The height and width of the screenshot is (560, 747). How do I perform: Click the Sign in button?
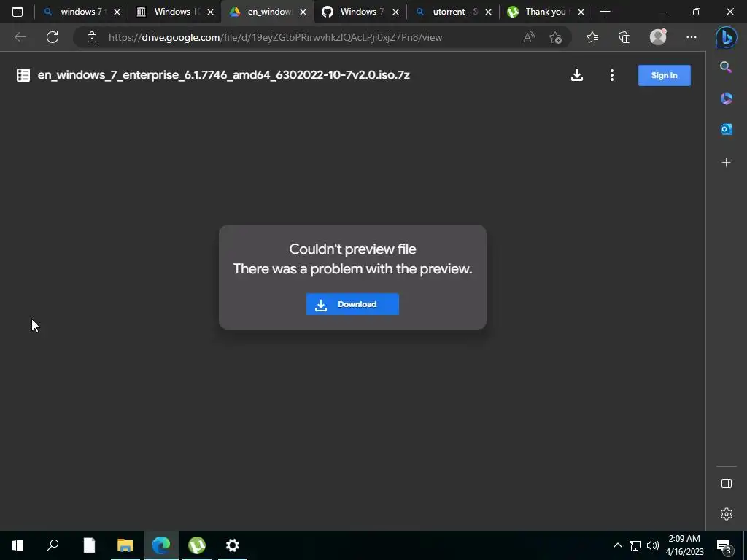click(x=664, y=75)
